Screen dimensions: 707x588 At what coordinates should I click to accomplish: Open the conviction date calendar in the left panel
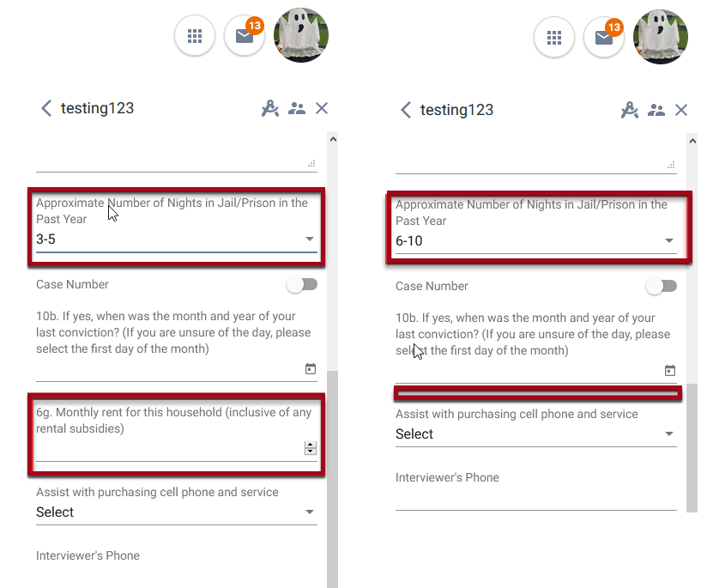coord(311,369)
